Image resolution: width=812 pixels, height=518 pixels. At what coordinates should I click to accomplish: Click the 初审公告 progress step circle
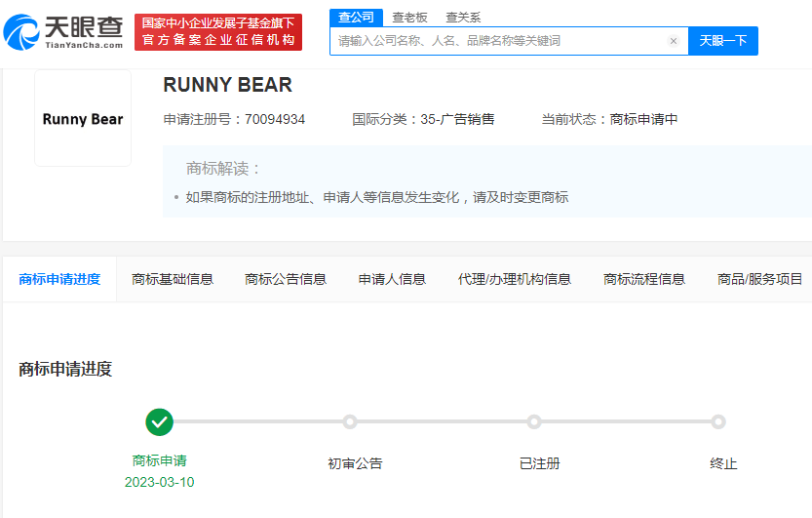350,421
